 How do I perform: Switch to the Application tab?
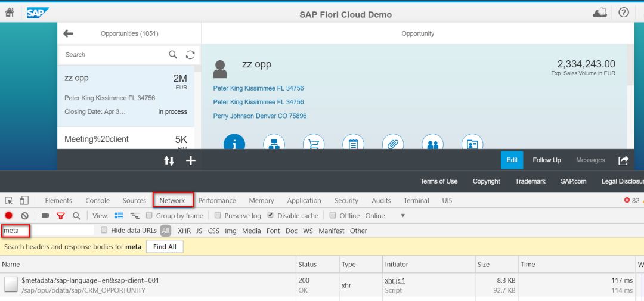pyautogui.click(x=304, y=201)
